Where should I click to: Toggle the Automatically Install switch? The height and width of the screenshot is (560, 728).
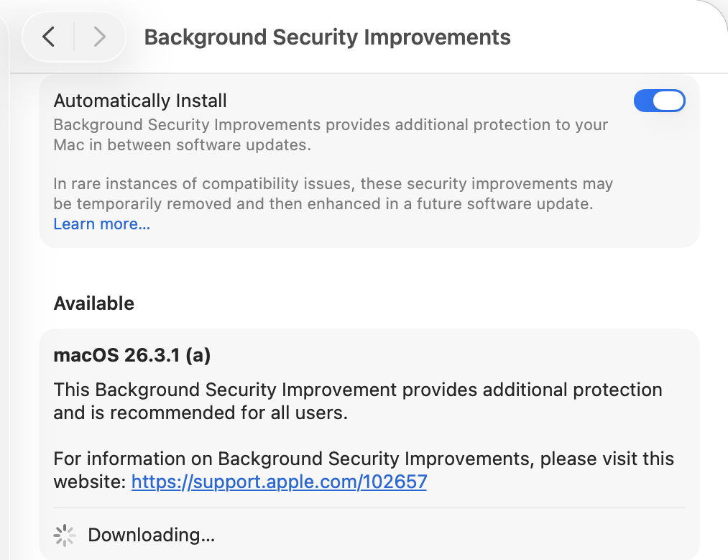tap(659, 101)
